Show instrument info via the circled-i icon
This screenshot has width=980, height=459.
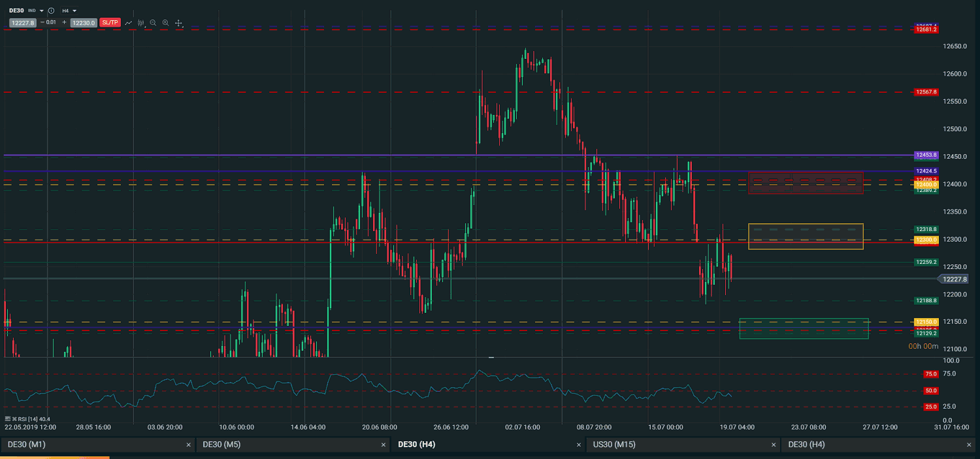51,11
